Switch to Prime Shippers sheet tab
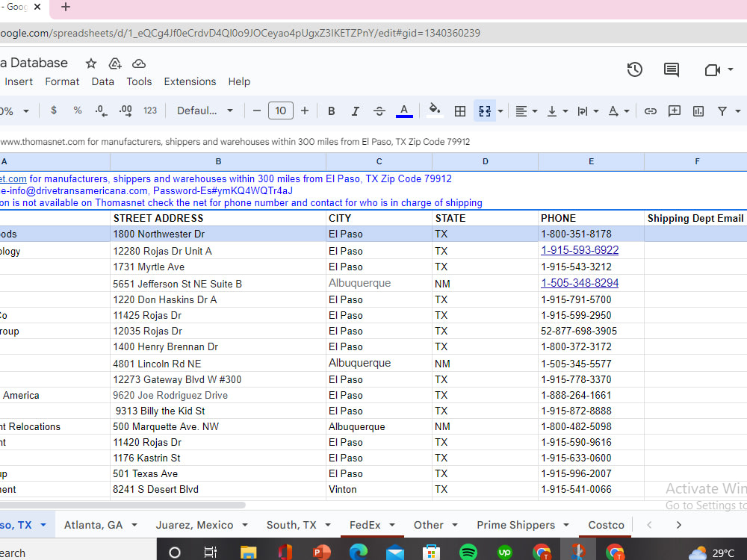 tap(516, 525)
